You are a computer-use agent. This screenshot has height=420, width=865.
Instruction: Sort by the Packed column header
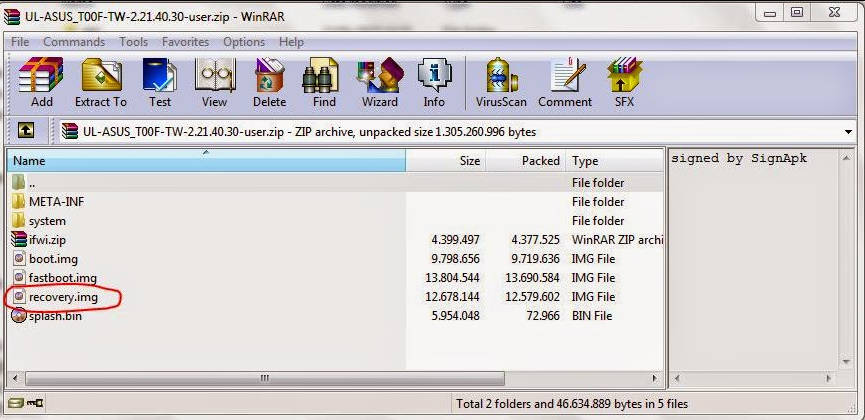(526, 161)
